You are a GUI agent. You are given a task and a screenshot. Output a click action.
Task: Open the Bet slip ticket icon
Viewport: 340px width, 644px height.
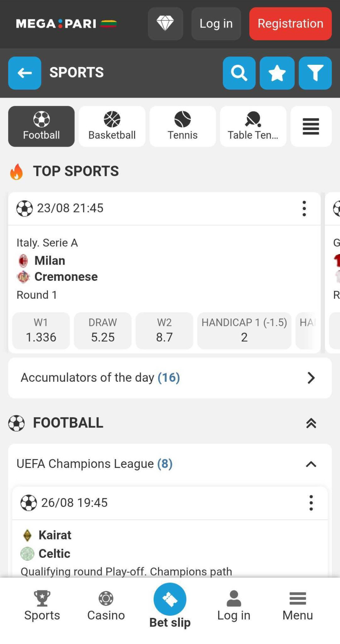pos(170,599)
